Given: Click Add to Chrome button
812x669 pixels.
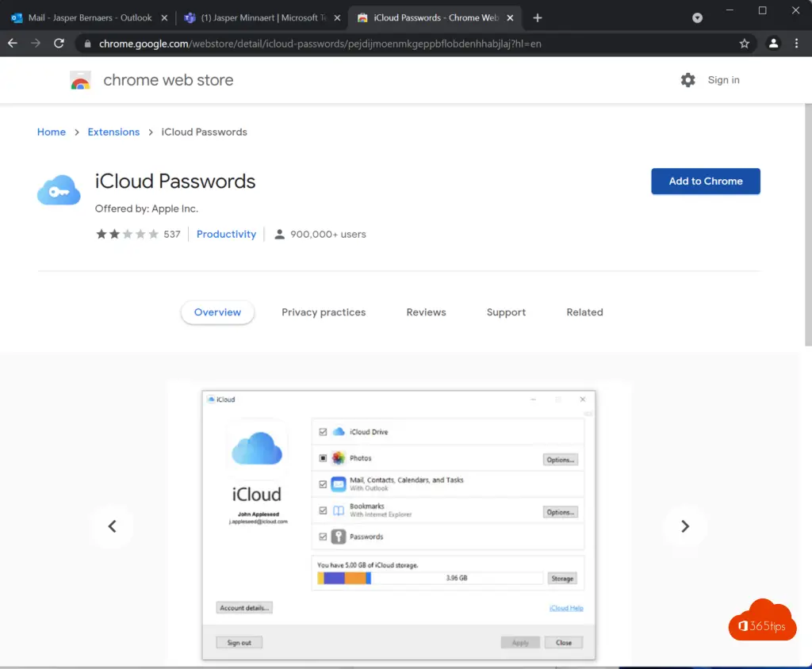Looking at the screenshot, I should pyautogui.click(x=705, y=182).
